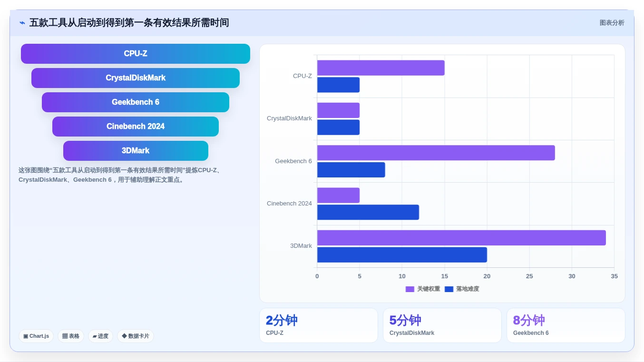
Task: Select the Geekbench 6 funnel bar
Action: (x=136, y=102)
